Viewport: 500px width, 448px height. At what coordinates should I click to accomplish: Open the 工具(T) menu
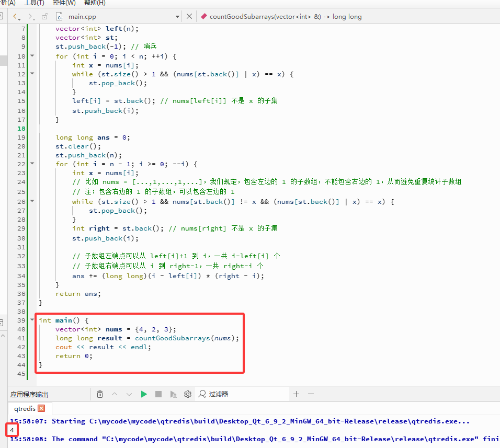(35, 3)
